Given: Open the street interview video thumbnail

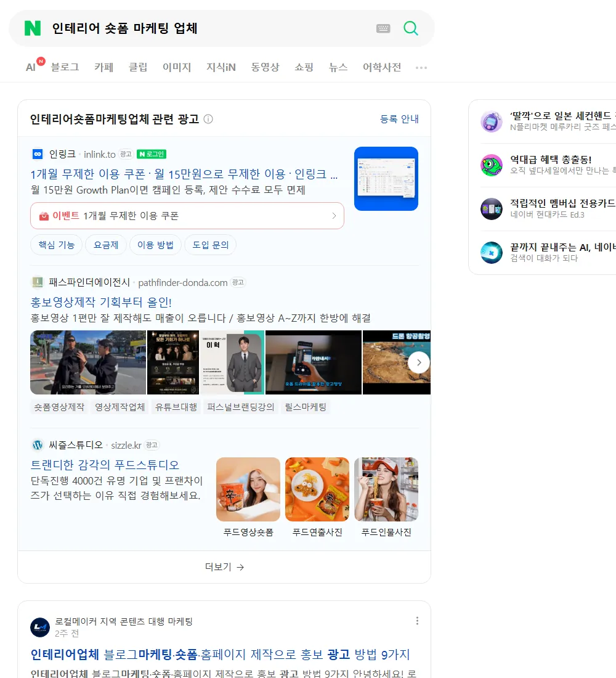Looking at the screenshot, I should [88, 362].
